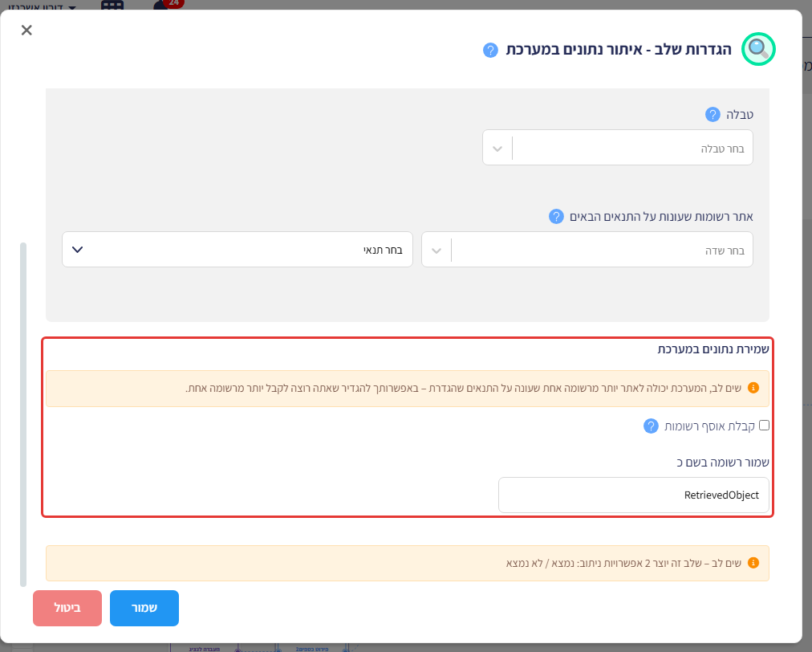Enable קבלת אוסף רשומות checkbox
This screenshot has height=652, width=812.
pos(764,426)
